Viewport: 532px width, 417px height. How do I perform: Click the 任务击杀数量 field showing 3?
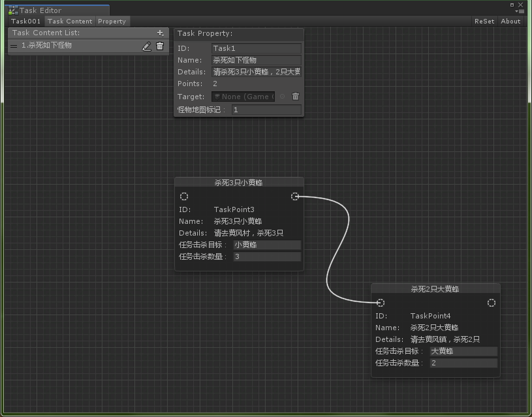pos(266,256)
